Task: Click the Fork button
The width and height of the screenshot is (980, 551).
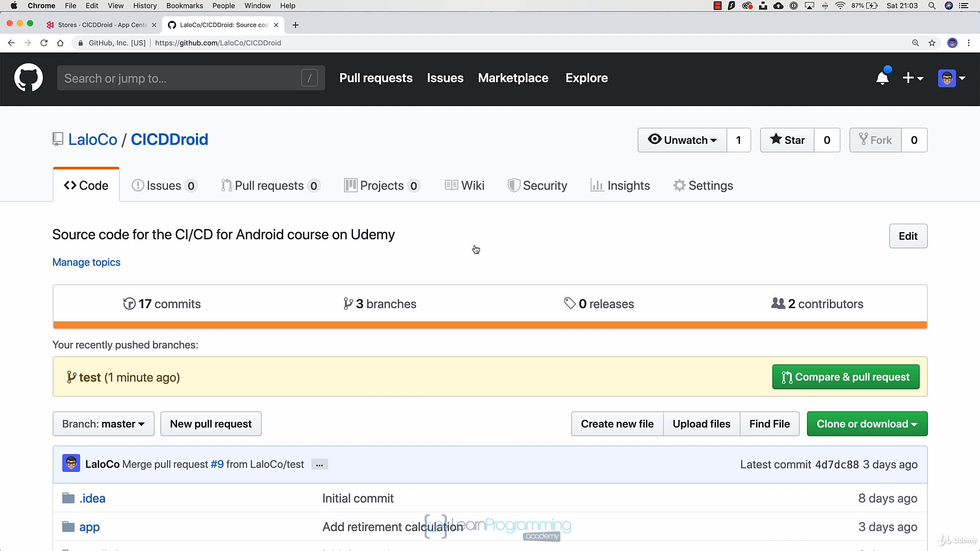Action: [875, 140]
